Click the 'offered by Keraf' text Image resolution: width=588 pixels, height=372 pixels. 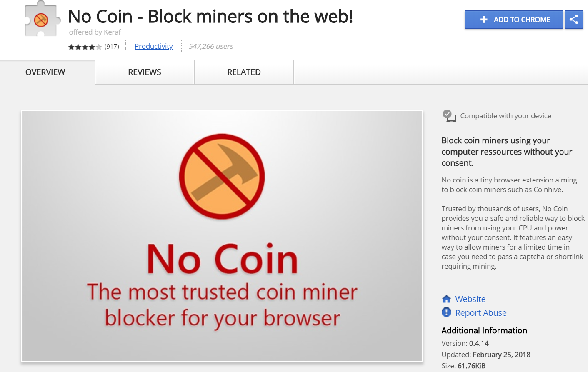coord(95,32)
